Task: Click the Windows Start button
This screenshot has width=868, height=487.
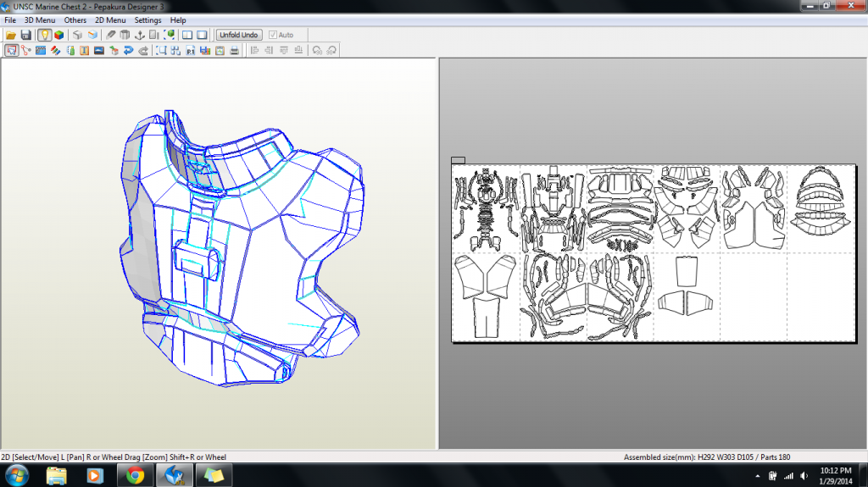Action: [x=17, y=475]
